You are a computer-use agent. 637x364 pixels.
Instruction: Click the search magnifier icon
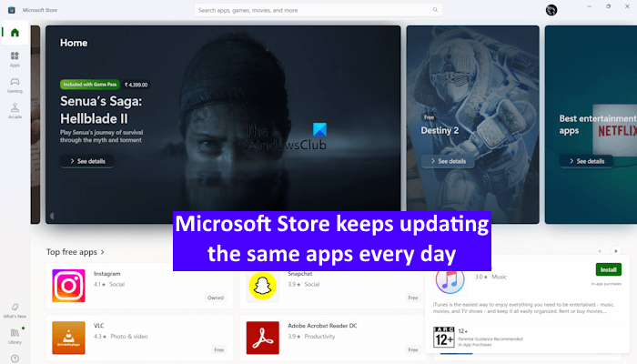click(x=435, y=10)
